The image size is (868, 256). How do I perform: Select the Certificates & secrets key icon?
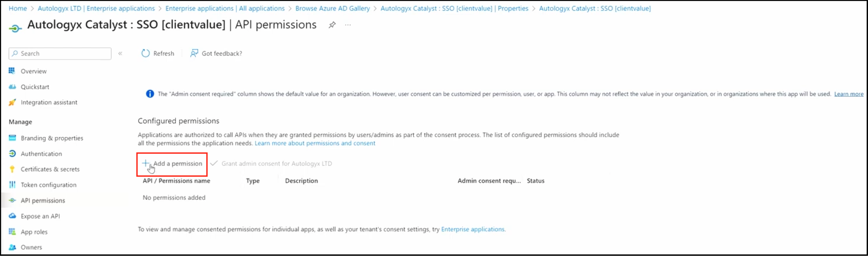click(x=12, y=169)
